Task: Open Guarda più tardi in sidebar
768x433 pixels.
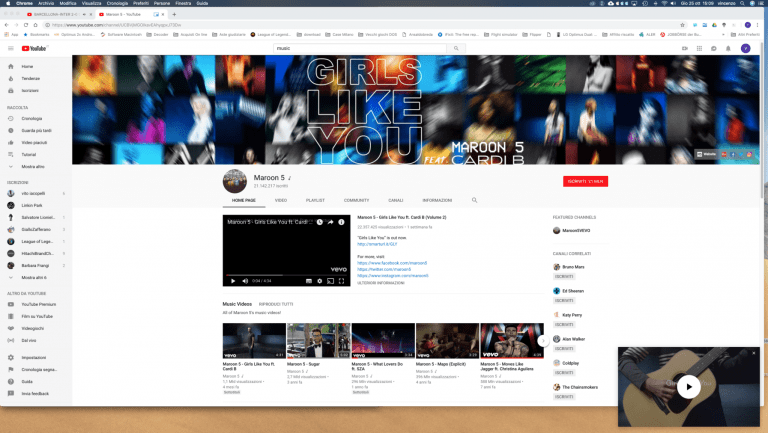Action: click(36, 131)
